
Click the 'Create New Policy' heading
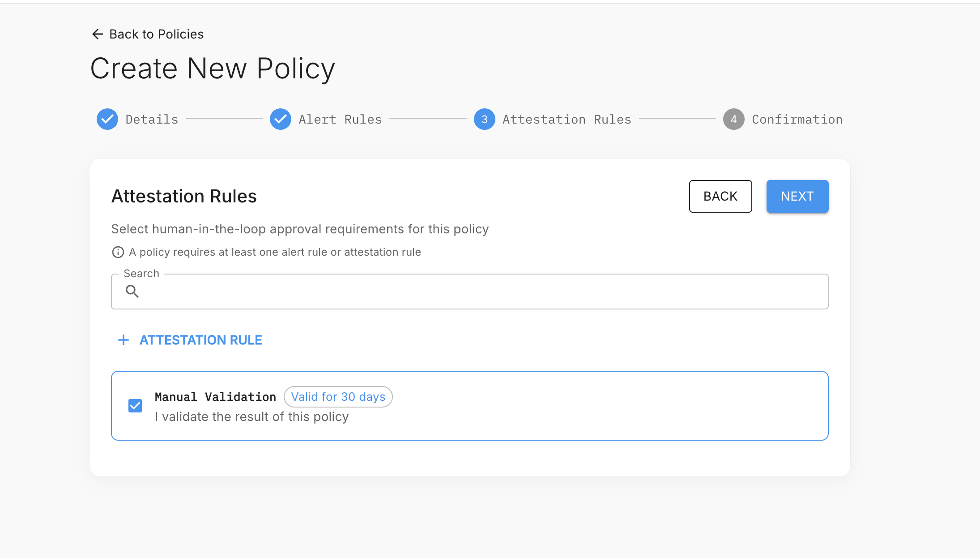(213, 69)
